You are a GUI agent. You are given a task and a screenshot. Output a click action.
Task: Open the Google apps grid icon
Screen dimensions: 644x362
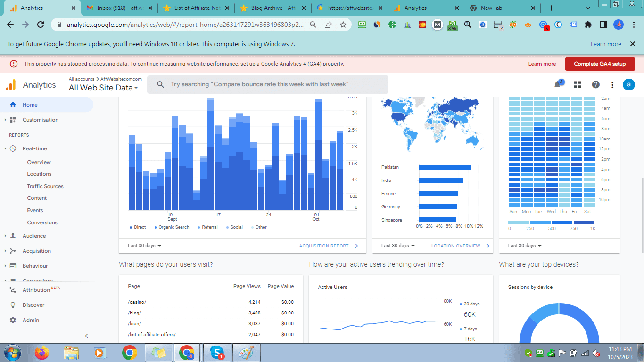577,85
